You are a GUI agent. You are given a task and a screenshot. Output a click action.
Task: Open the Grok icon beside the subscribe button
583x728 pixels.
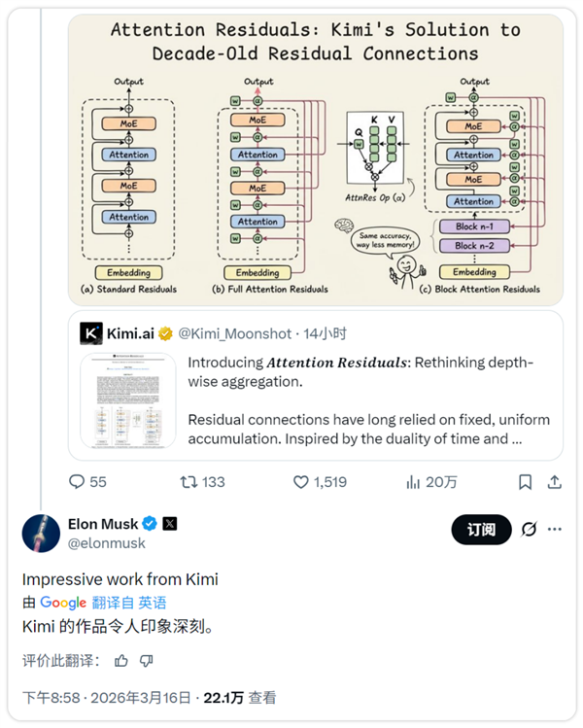click(x=530, y=529)
